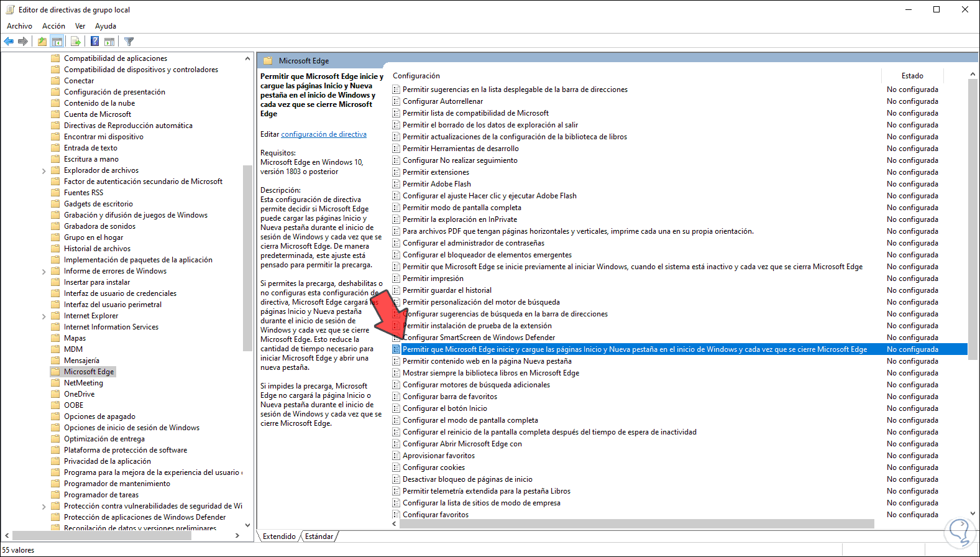Switch to the Extendido tab

click(279, 536)
